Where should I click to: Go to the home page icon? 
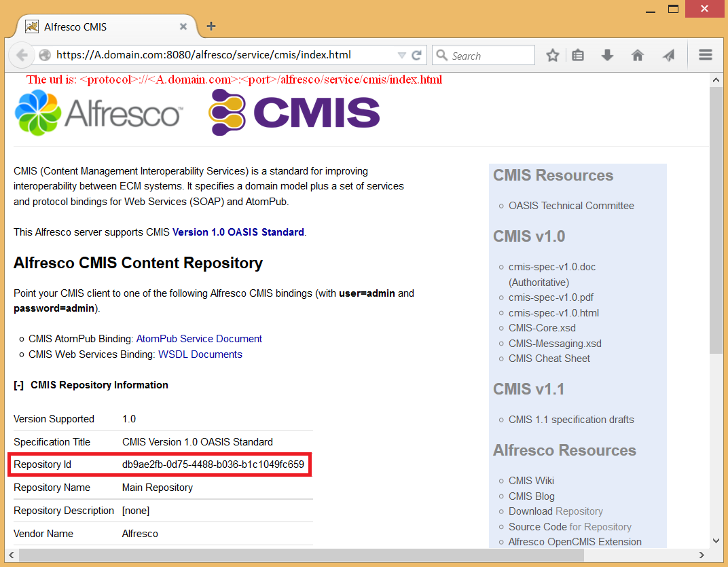[638, 56]
